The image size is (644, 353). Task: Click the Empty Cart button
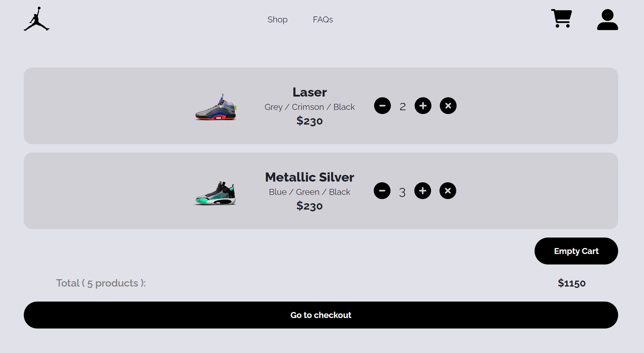click(576, 251)
